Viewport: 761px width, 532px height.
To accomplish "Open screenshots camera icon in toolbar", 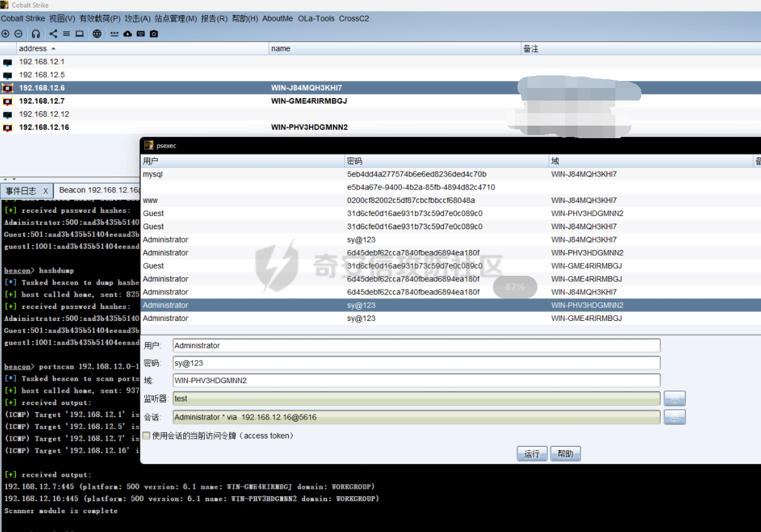I will point(154,34).
